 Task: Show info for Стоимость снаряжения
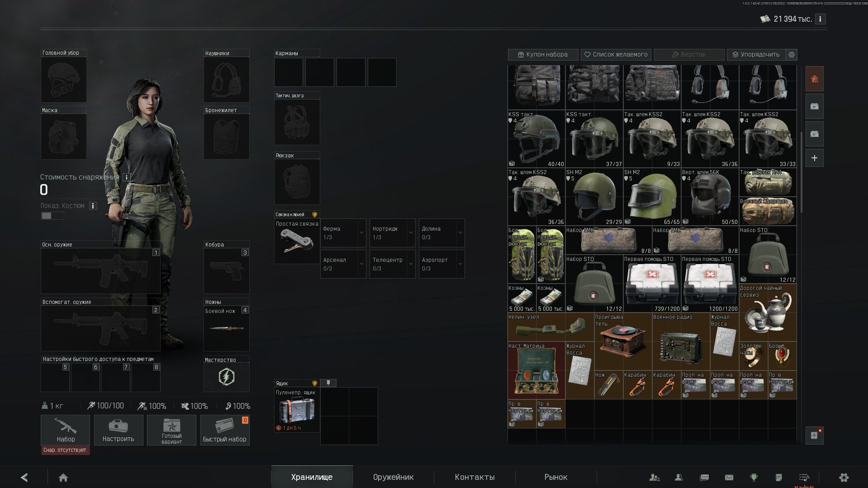tap(127, 177)
